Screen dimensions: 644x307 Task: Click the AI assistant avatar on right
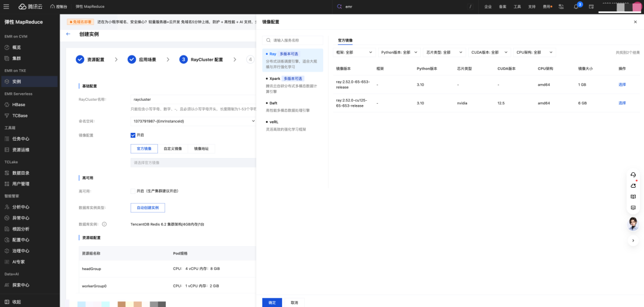pos(633,224)
